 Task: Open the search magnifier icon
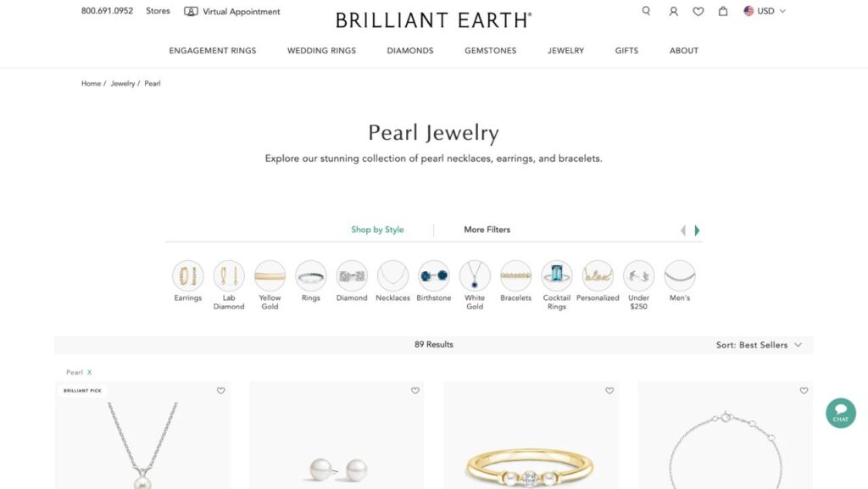[646, 11]
